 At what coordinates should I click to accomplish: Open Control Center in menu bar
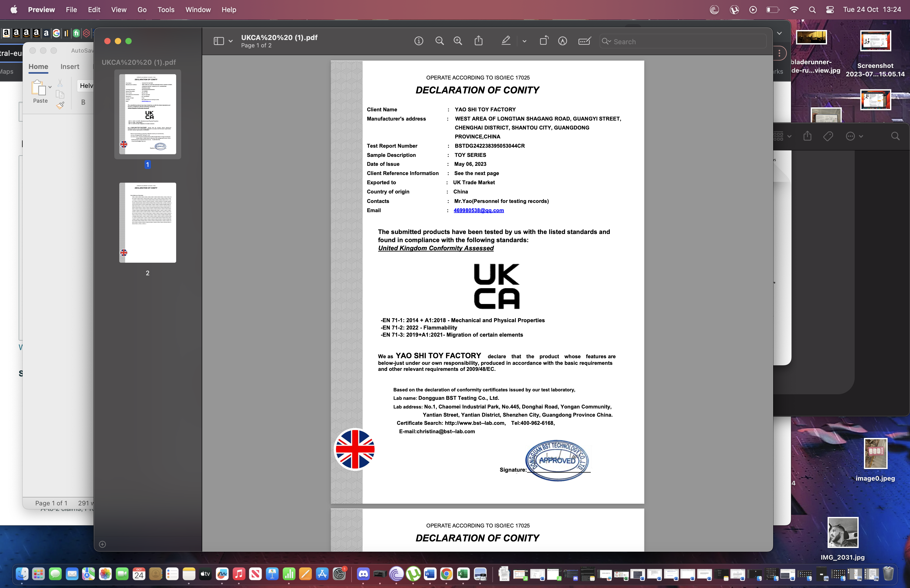coord(830,9)
